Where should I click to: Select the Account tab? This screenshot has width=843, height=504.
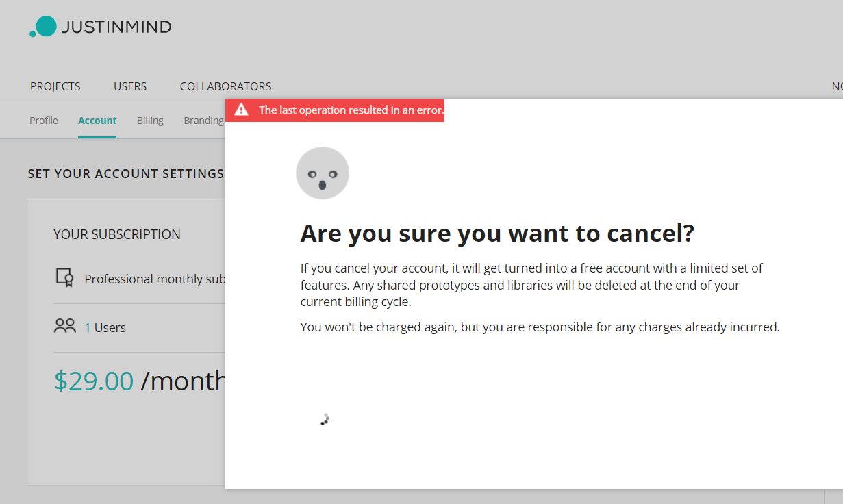(97, 121)
